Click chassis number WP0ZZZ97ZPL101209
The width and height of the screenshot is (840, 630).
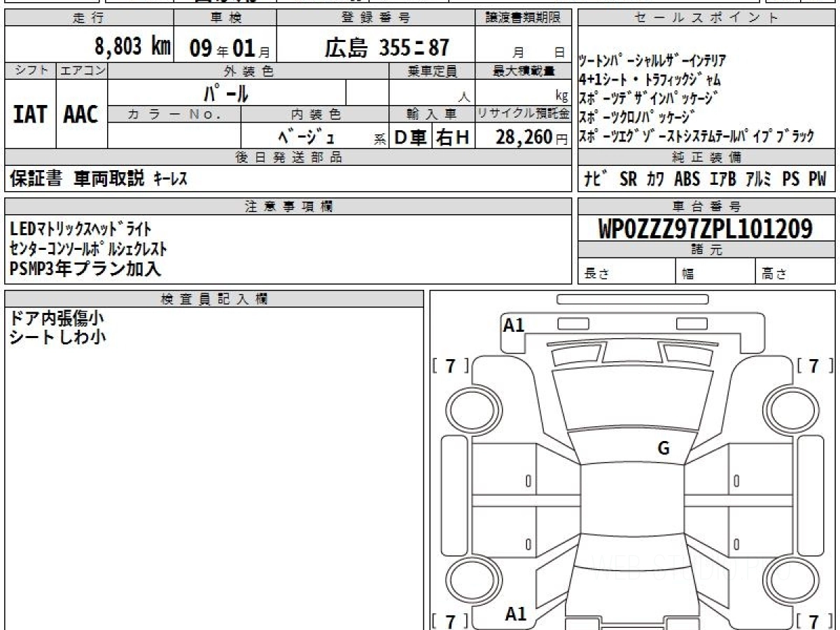click(x=706, y=228)
